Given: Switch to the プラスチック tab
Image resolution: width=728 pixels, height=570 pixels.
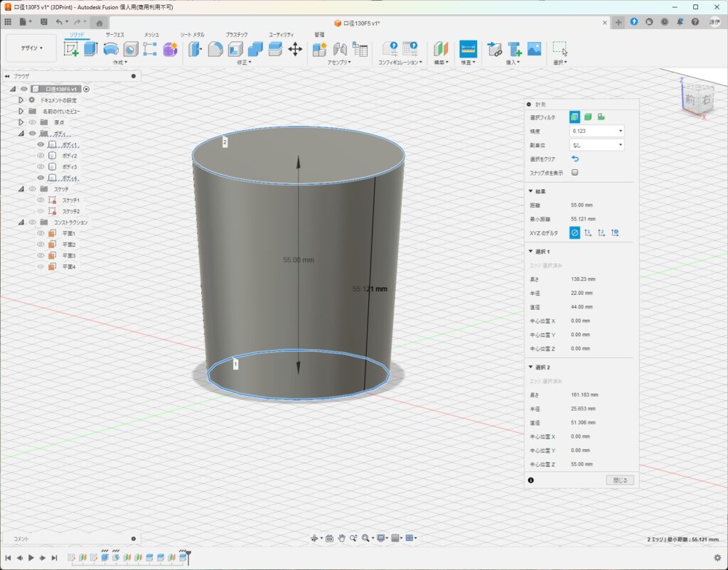Looking at the screenshot, I should (x=237, y=35).
